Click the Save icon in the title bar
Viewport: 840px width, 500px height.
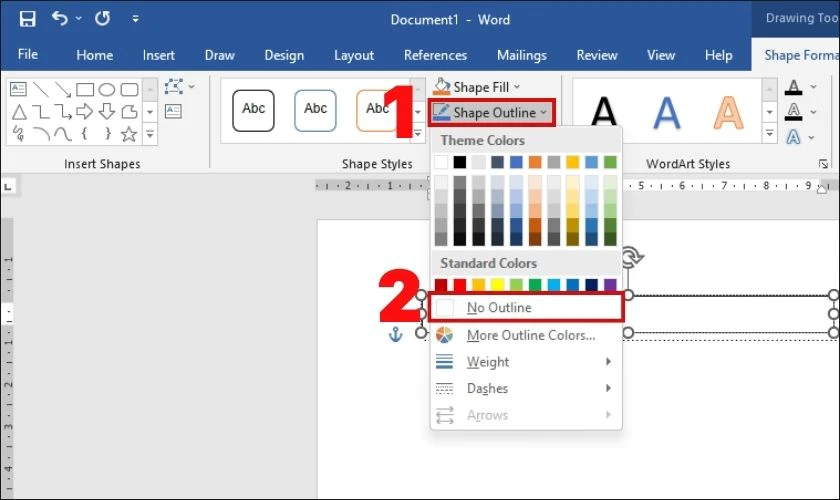point(27,19)
